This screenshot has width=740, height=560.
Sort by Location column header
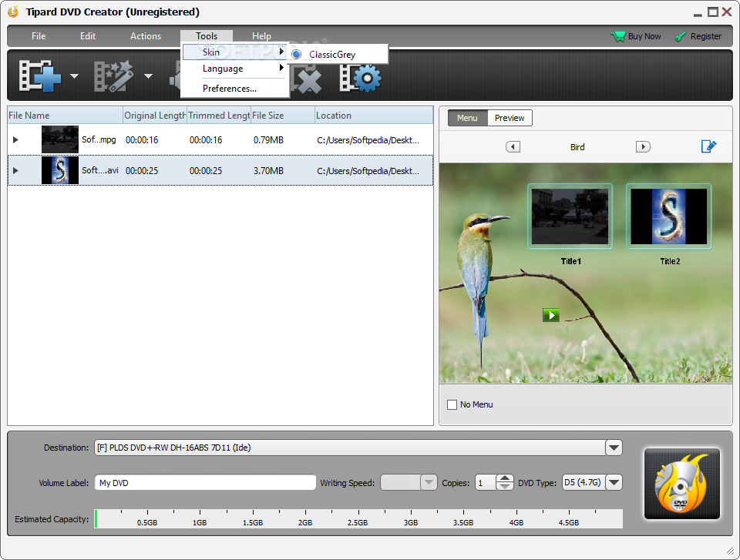(x=374, y=115)
